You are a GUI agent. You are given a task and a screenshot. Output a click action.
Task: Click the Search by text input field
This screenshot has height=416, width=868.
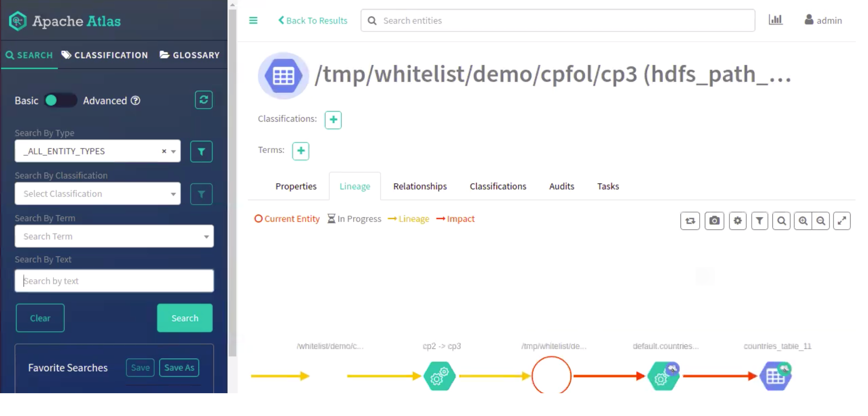(x=114, y=281)
